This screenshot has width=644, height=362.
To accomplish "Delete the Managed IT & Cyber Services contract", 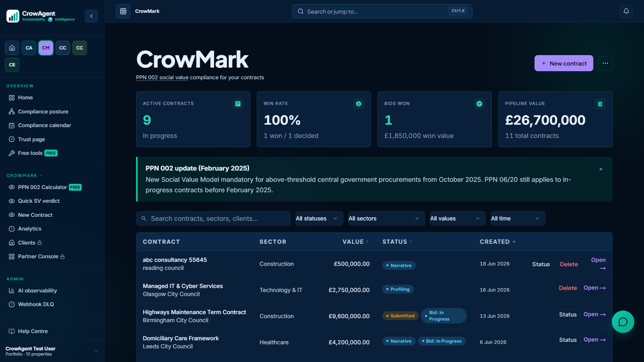I will click(568, 288).
